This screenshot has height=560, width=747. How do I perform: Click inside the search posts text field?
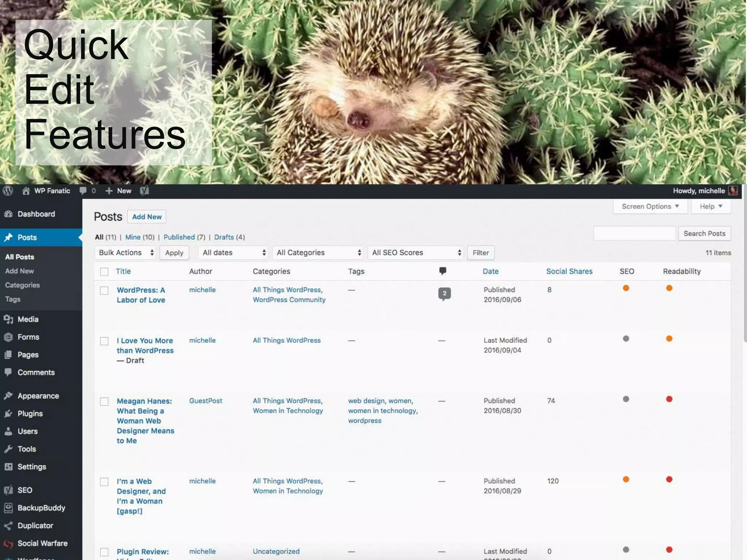coord(634,233)
